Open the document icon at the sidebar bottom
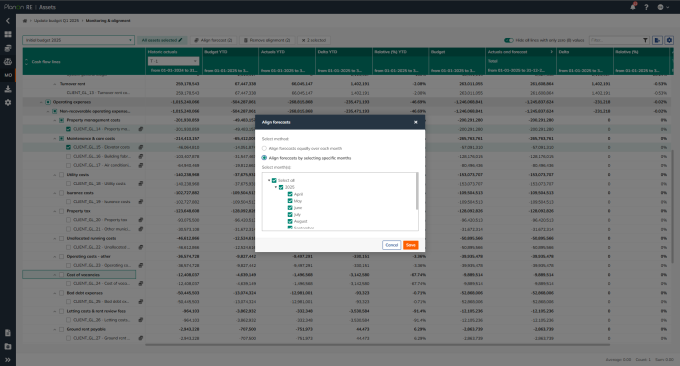Viewport: 680px width, 366px height. pyautogui.click(x=8, y=333)
